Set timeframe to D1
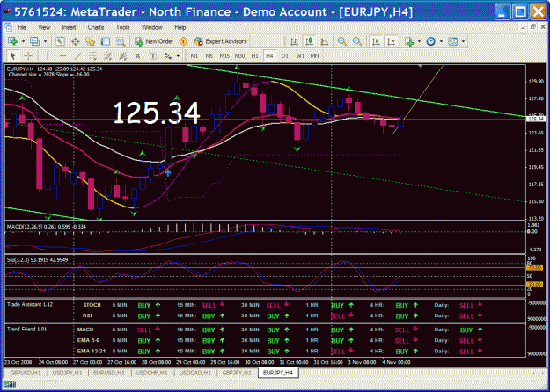 284,56
